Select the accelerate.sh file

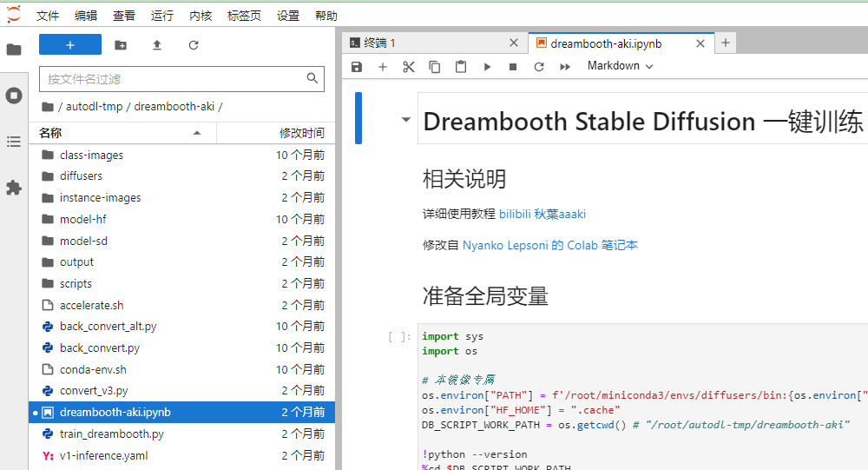tap(181, 305)
